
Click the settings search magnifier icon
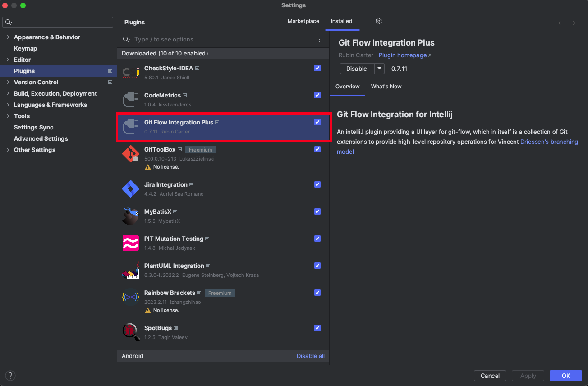tap(9, 22)
